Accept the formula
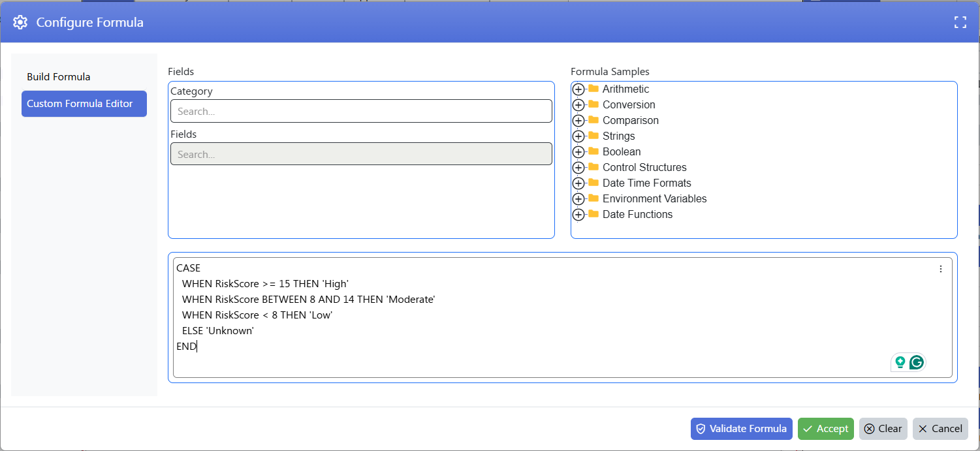Image resolution: width=980 pixels, height=451 pixels. tap(825, 429)
